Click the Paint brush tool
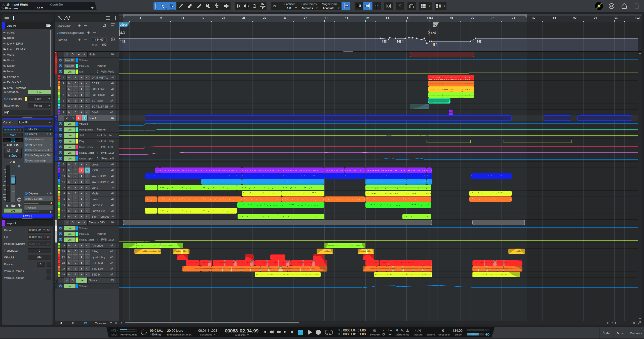 coord(199,6)
